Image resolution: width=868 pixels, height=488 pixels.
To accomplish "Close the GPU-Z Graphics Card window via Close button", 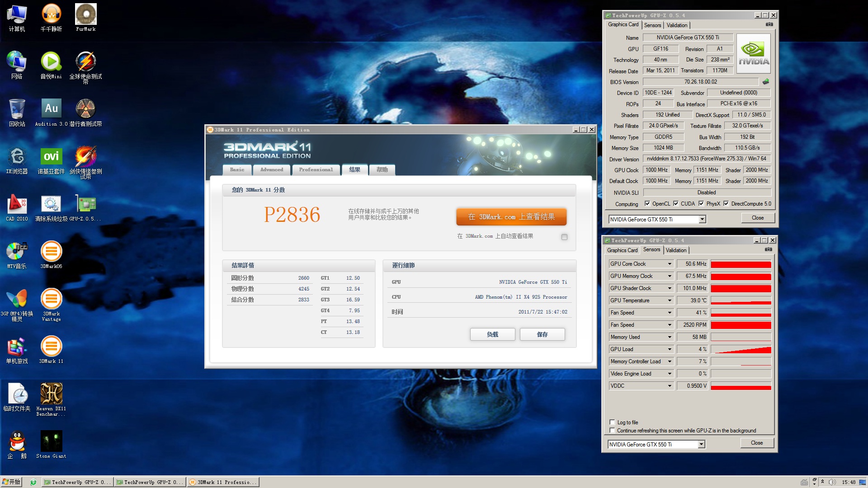I will pos(758,218).
